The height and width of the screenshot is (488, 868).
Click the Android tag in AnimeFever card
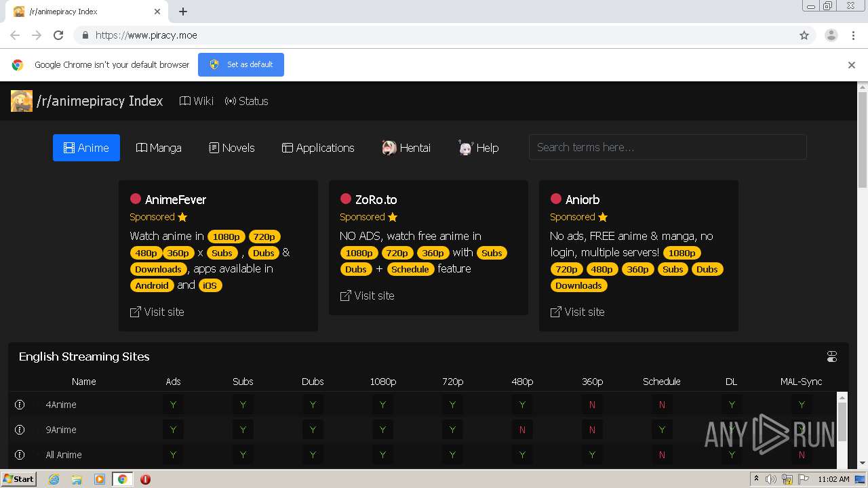pyautogui.click(x=152, y=285)
